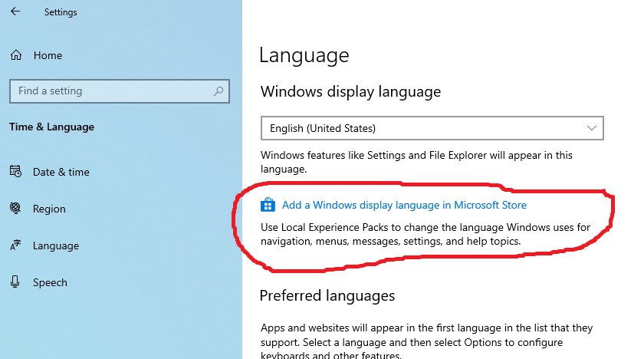Open Region settings page
This screenshot has width=644, height=359.
coord(49,209)
